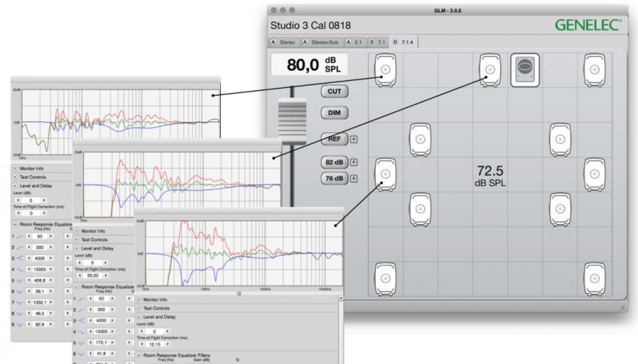Click the master volume fader handle
Image resolution: width=638 pixels, height=364 pixels.
coord(293,122)
